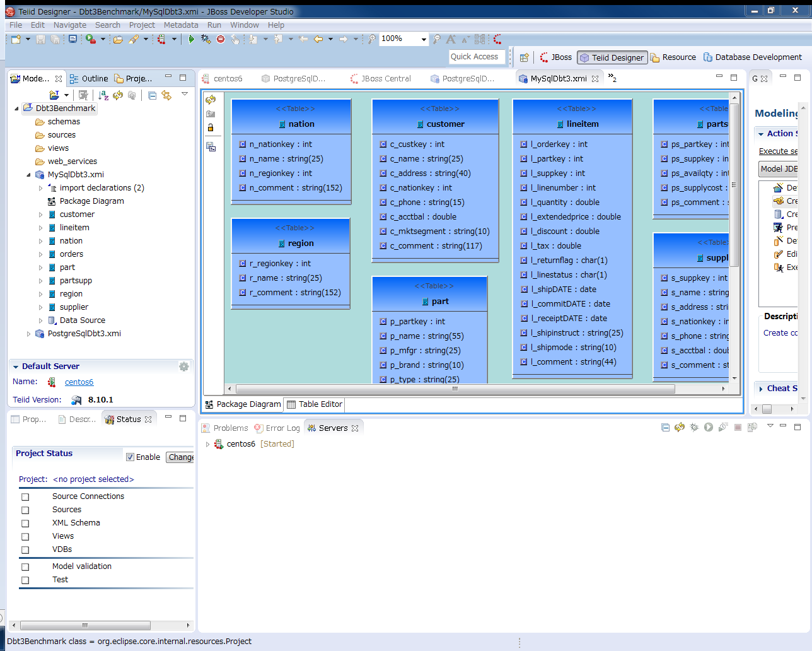Click the Quick Access search field
The height and width of the screenshot is (651, 812).
477,57
